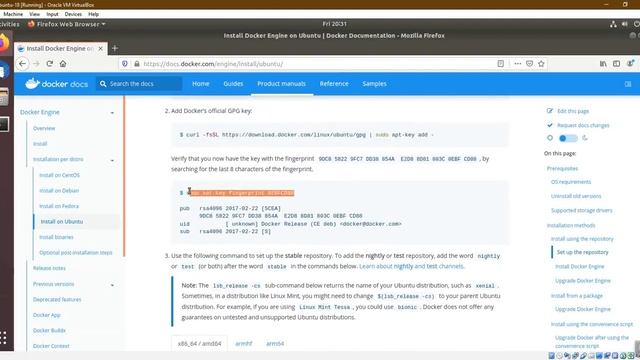Image resolution: width=640 pixels, height=360 pixels.
Task: Select the arm64 tab
Action: 275,344
